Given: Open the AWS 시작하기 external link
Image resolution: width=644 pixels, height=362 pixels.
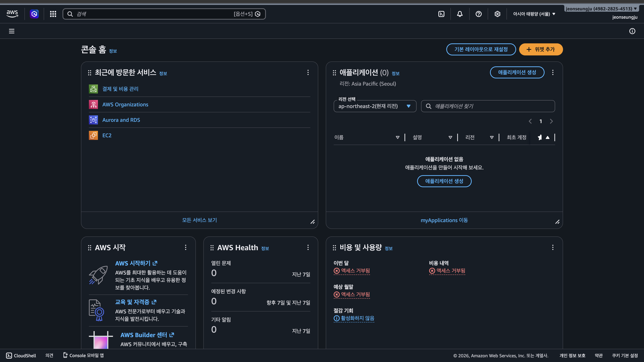Looking at the screenshot, I should 136,263.
